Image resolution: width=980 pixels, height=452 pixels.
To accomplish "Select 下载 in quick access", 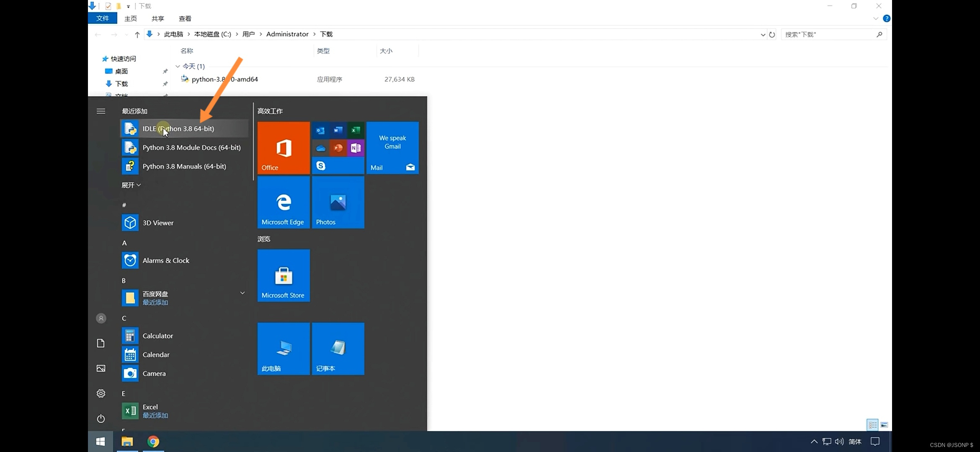I will (x=121, y=84).
